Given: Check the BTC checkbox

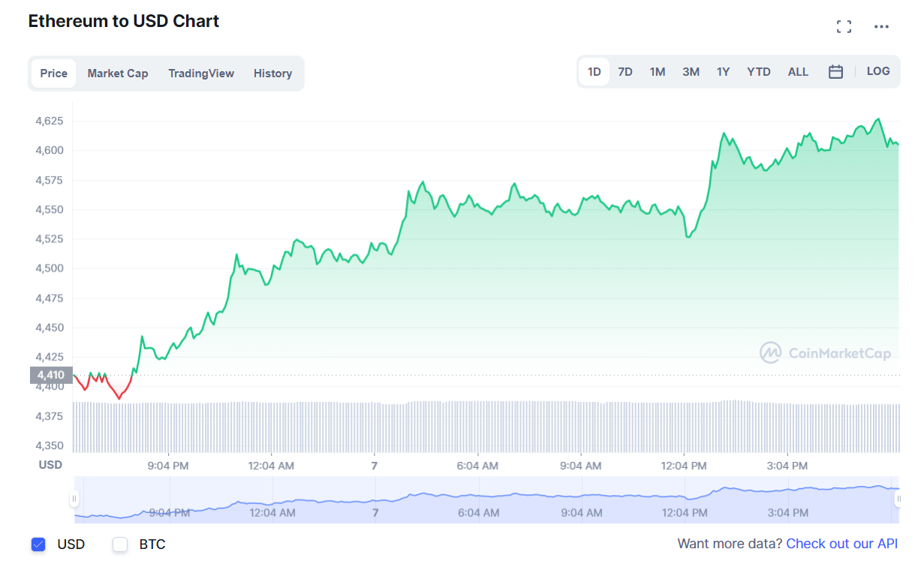Looking at the screenshot, I should coord(120,544).
